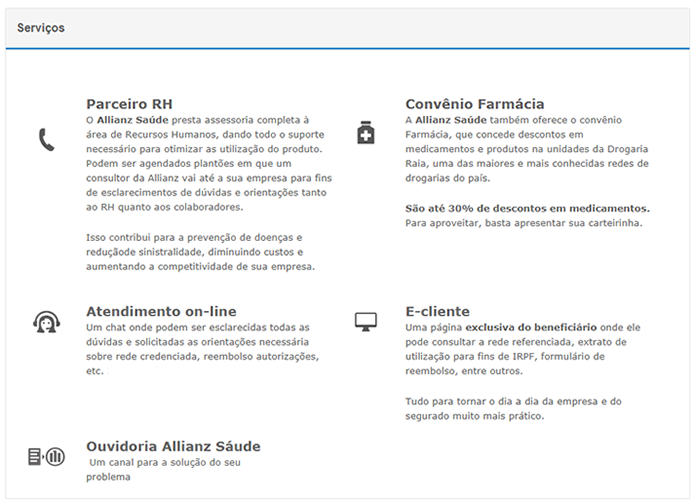Select the Serviços tab header
Viewport: 694px width, 502px height.
click(x=41, y=28)
